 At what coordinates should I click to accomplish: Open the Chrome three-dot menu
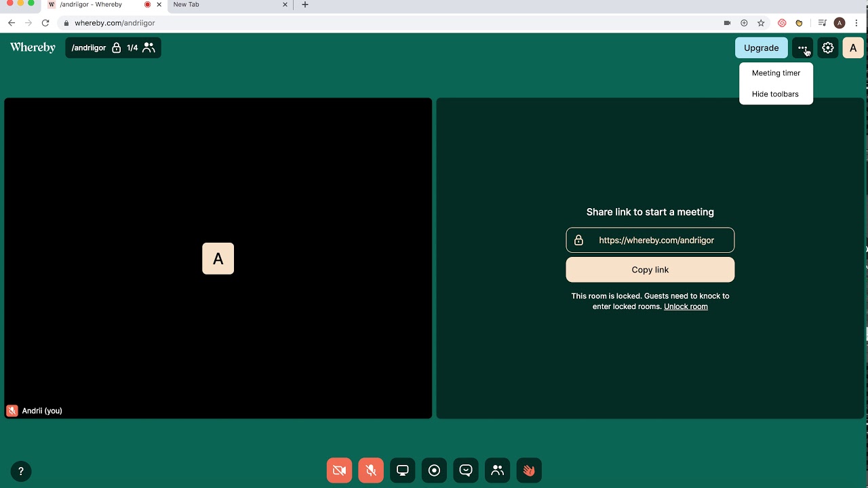[x=856, y=23]
